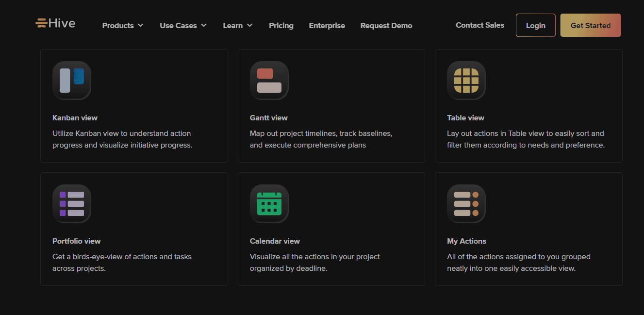
Task: Click the Portfolio view icon
Action: pos(71,204)
